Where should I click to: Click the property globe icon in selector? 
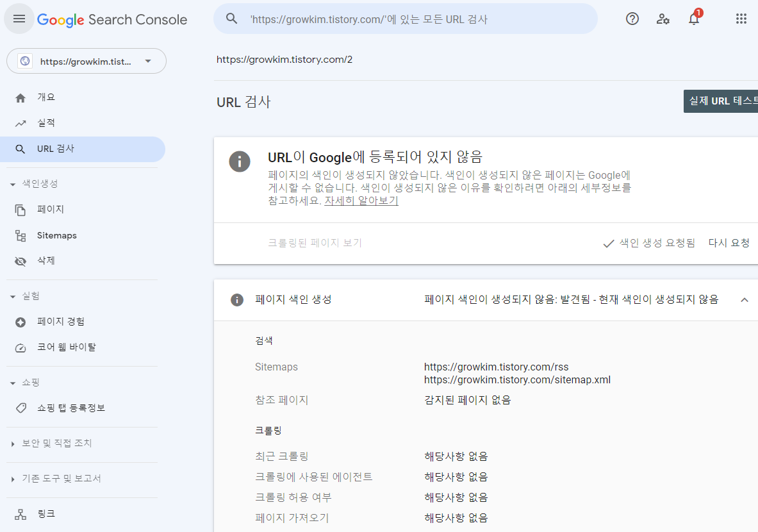click(x=24, y=61)
